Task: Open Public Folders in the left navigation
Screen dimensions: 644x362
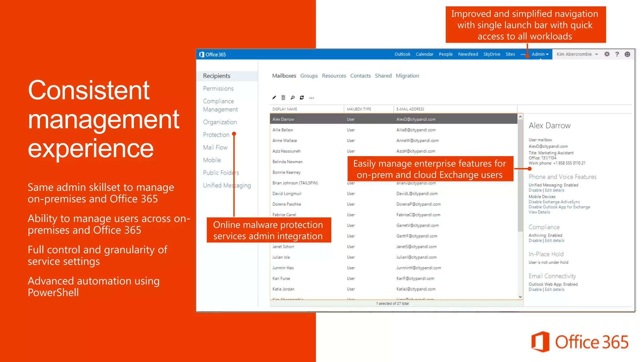Action: pyautogui.click(x=221, y=173)
